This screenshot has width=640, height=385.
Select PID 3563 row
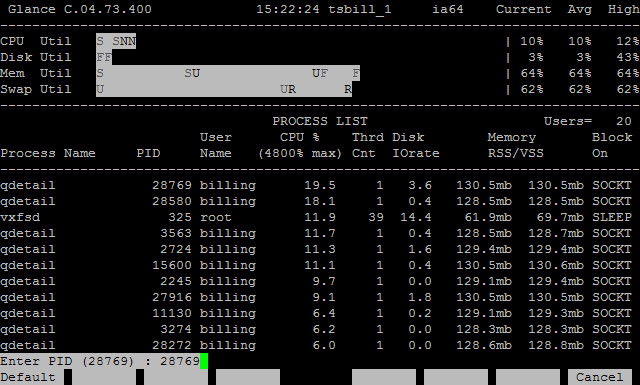click(x=316, y=233)
